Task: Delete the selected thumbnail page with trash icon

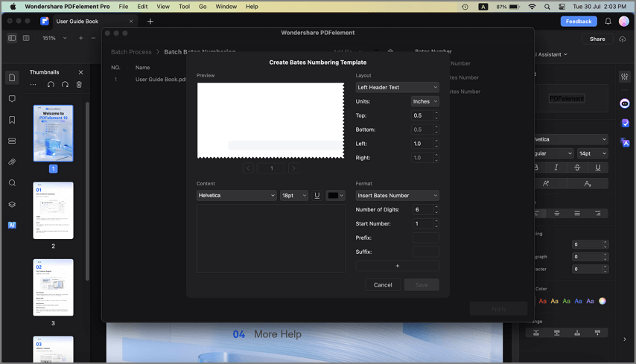Action: point(79,85)
